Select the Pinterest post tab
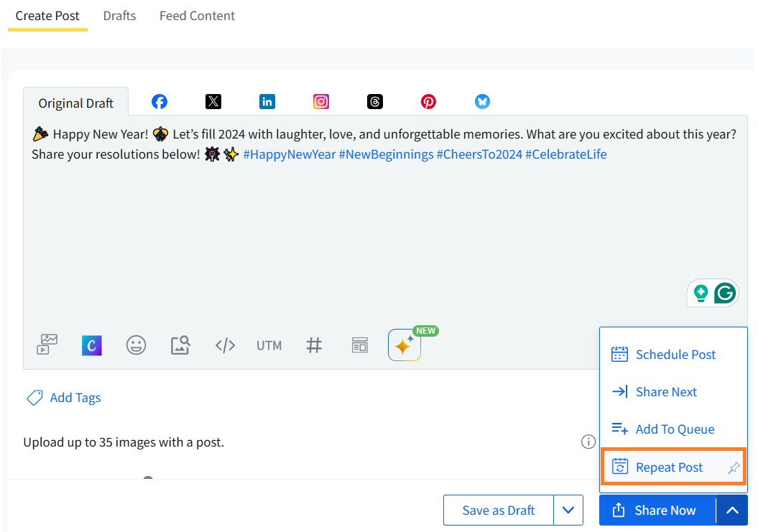 [x=429, y=102]
